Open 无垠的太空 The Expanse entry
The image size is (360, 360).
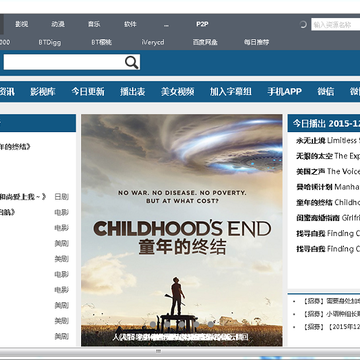point(328,156)
